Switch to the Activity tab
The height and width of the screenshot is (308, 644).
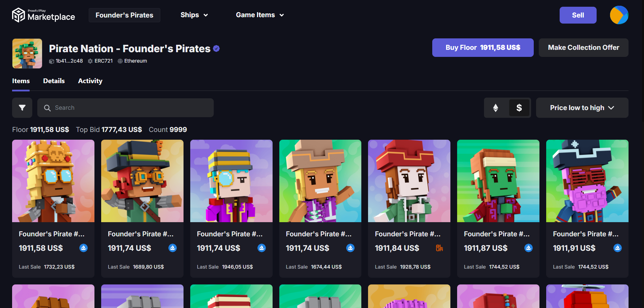[x=90, y=81]
